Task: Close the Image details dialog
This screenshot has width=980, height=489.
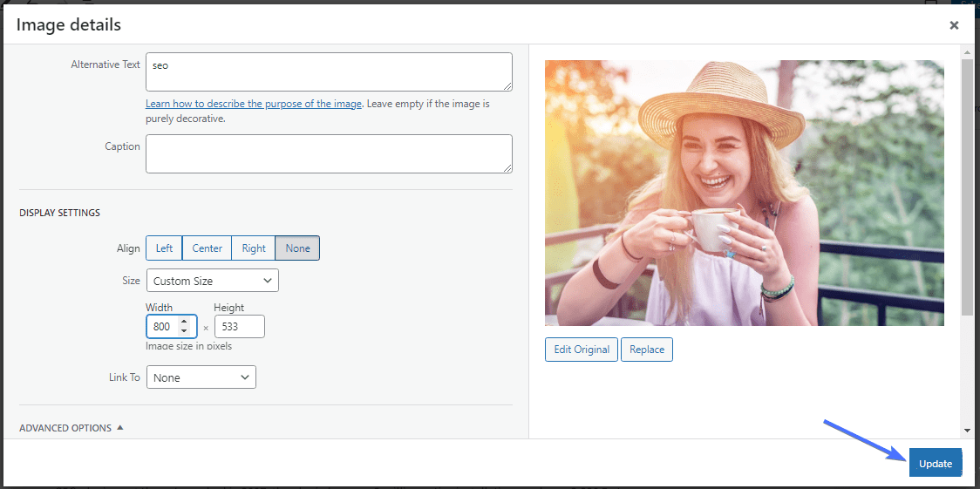Action: 954,25
